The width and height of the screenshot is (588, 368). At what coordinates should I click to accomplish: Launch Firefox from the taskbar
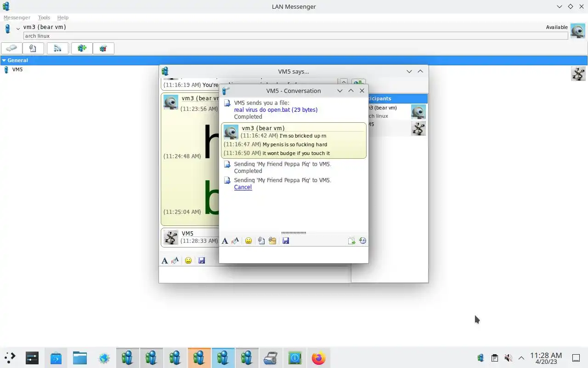318,358
